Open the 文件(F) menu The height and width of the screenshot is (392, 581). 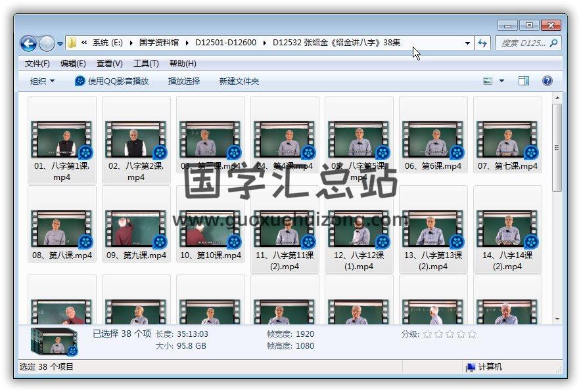pyautogui.click(x=37, y=64)
